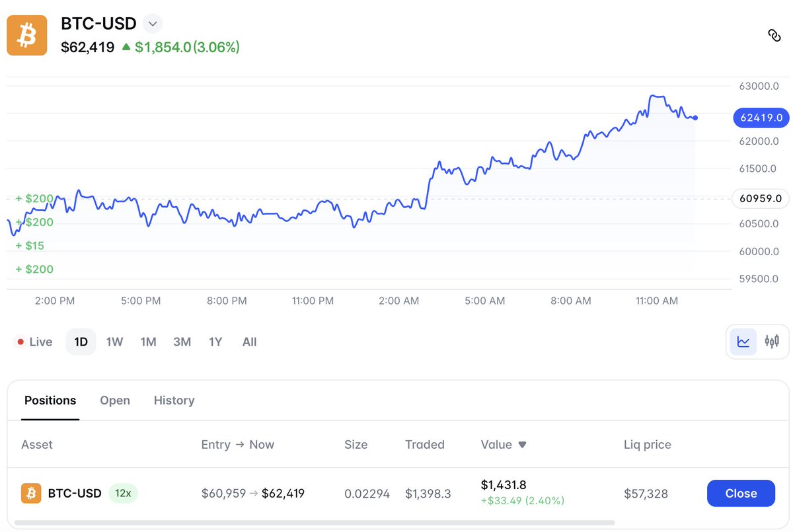Select the 1W time range
This screenshot has height=532, width=793.
coord(115,342)
